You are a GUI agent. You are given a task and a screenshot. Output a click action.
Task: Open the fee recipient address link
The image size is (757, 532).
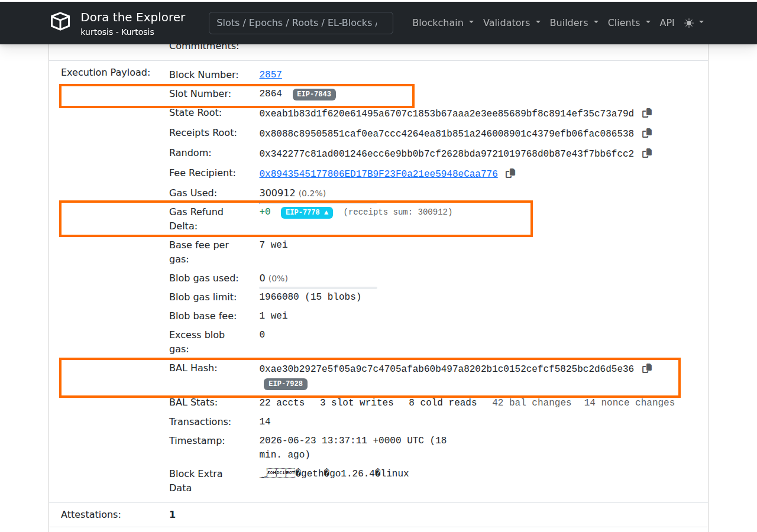(x=378, y=174)
